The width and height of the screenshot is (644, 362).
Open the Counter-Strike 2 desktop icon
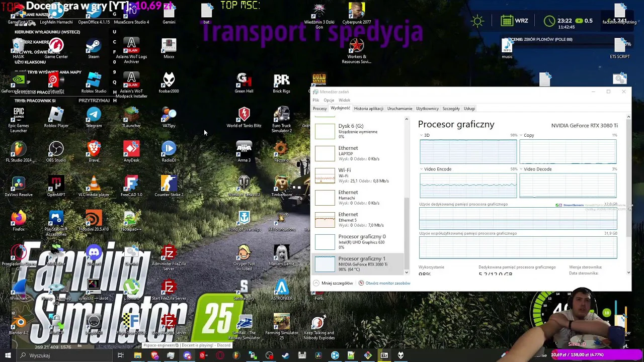169,185
